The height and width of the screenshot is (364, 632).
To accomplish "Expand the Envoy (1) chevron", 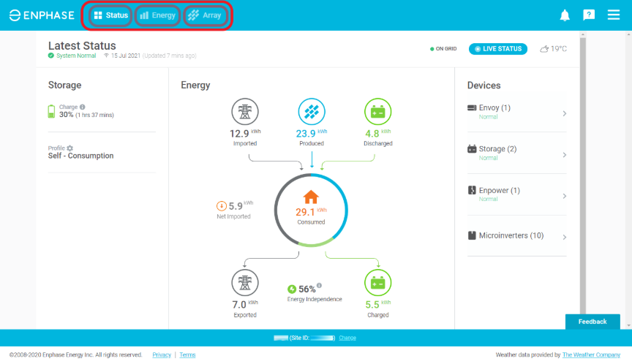I will [x=564, y=113].
